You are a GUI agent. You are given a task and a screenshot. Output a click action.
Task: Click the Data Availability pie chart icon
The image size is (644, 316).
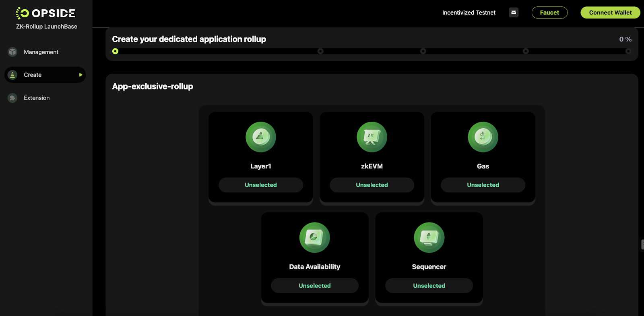coord(315,237)
